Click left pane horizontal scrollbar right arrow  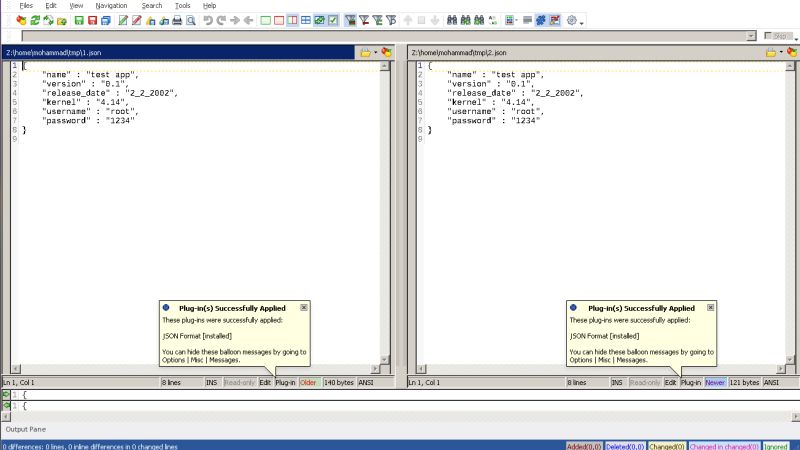(375, 368)
